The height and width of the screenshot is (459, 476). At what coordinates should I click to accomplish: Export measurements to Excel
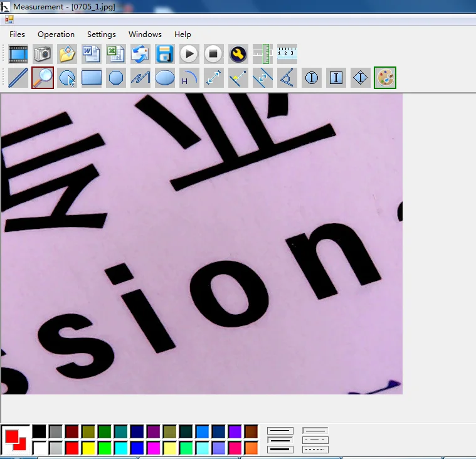click(x=116, y=54)
